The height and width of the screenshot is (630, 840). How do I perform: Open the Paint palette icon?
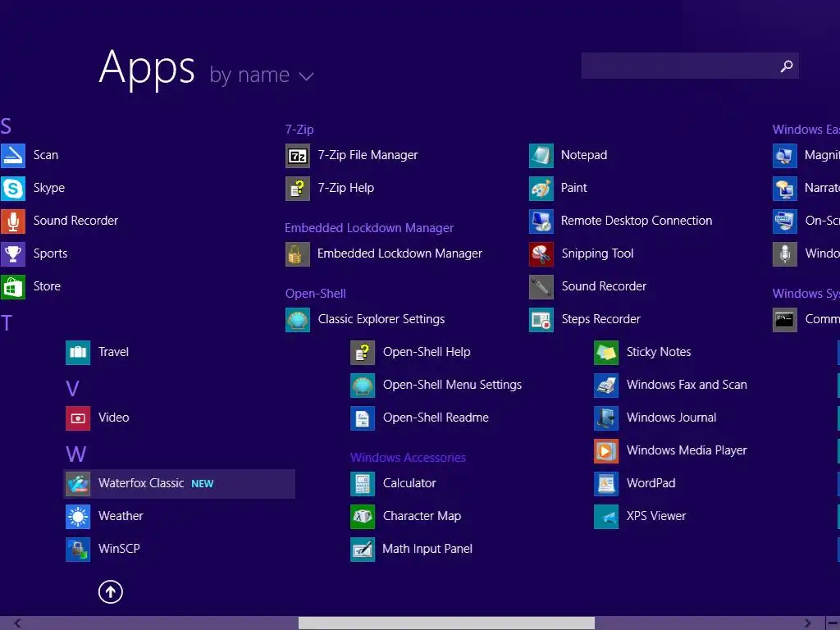pos(541,188)
